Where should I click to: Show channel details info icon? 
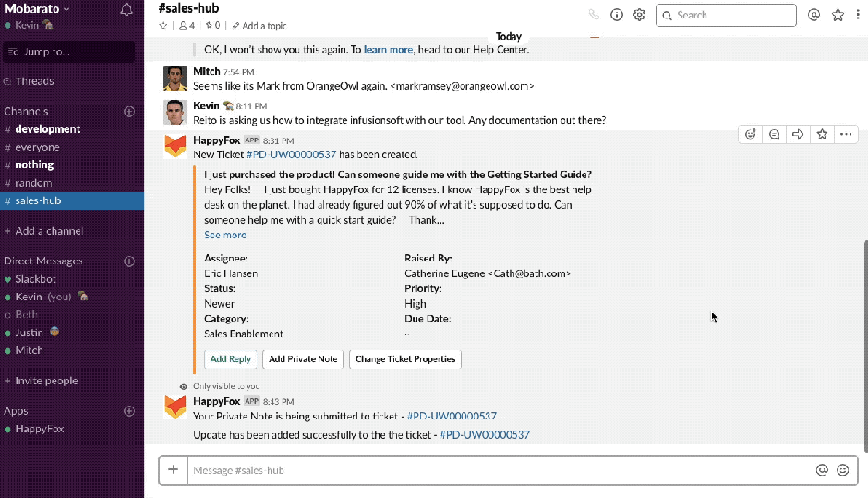pos(617,15)
